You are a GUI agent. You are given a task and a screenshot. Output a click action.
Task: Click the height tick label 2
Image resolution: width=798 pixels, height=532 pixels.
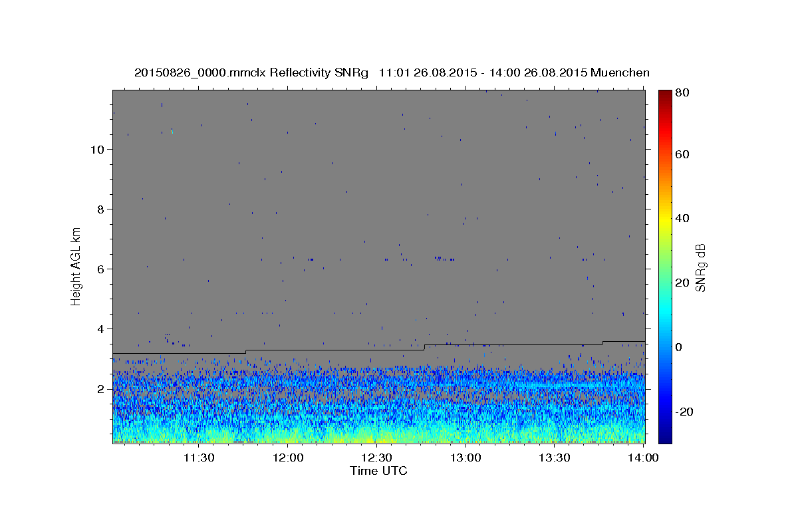101,388
